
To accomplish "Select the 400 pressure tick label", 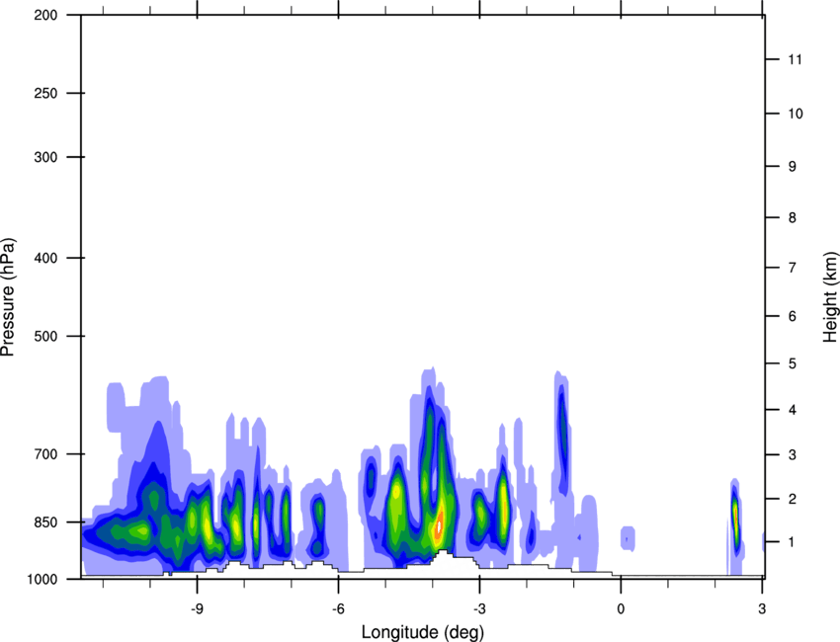I will click(45, 258).
